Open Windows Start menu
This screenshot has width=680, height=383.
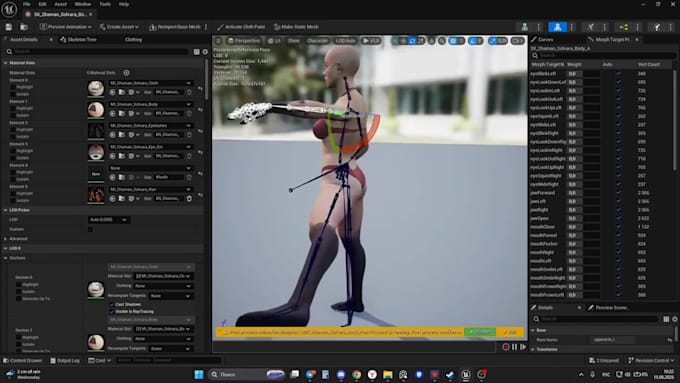pos(199,374)
